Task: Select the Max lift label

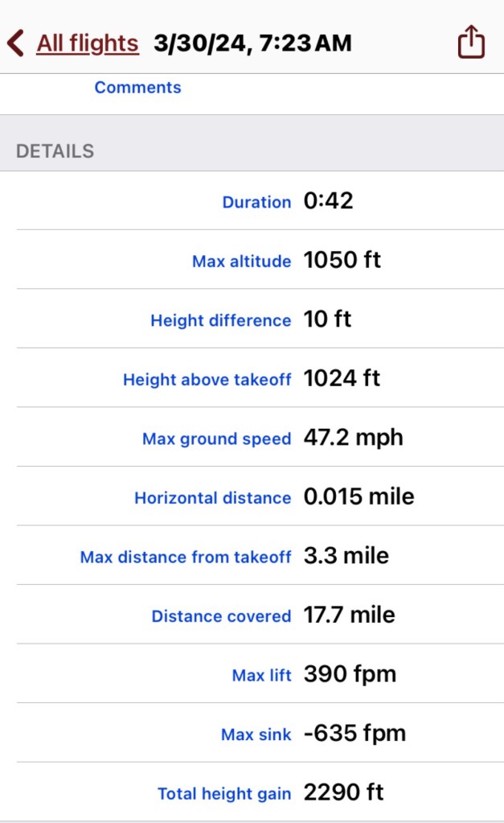Action: (261, 676)
